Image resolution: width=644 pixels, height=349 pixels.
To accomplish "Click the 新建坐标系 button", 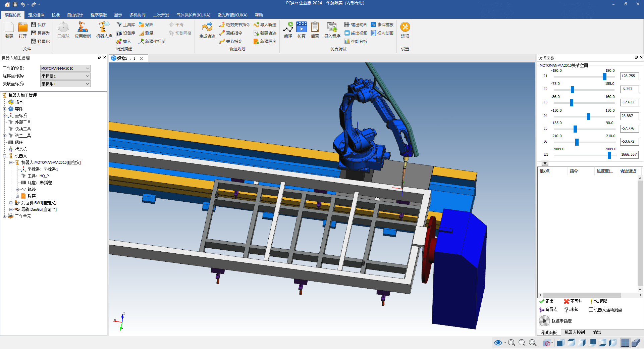I will point(152,41).
